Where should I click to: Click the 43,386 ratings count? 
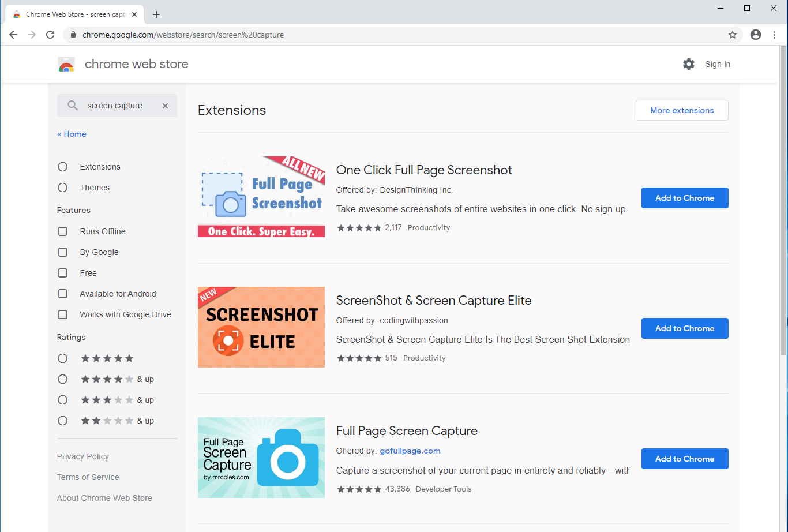397,489
